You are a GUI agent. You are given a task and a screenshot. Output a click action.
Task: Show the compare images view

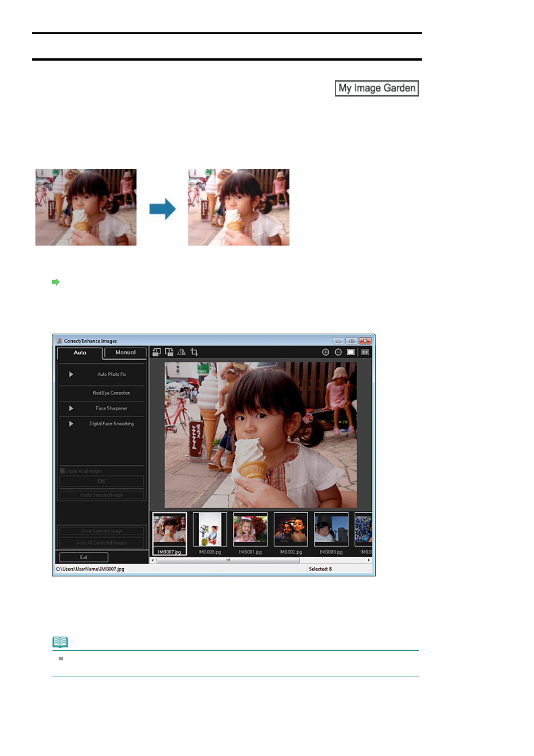point(365,352)
